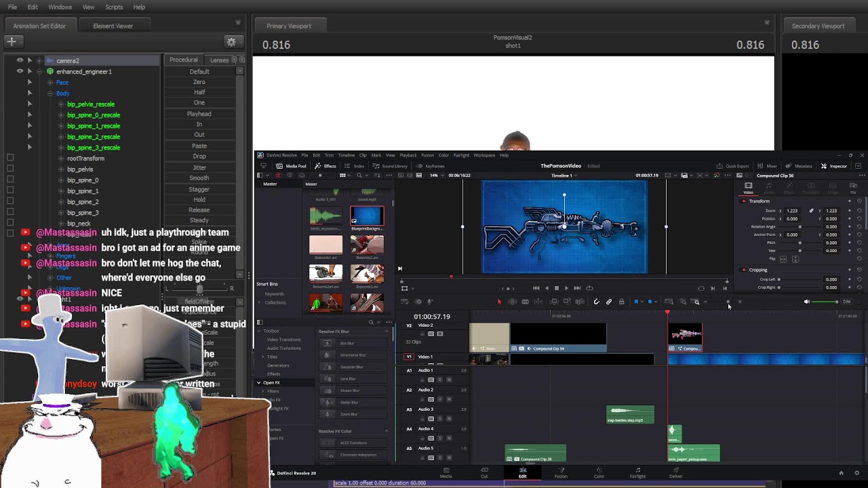Toggle Effects panel in DaVinci Resolve
The width and height of the screenshot is (868, 488).
click(x=326, y=166)
